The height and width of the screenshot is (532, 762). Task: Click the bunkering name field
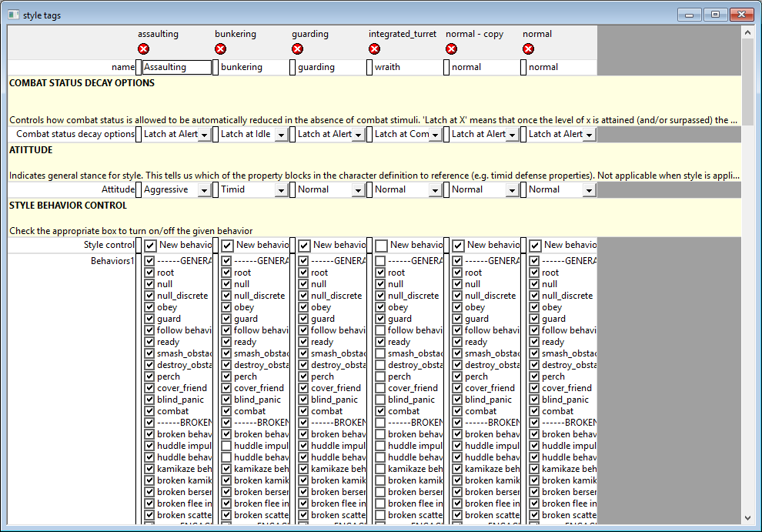pos(254,67)
